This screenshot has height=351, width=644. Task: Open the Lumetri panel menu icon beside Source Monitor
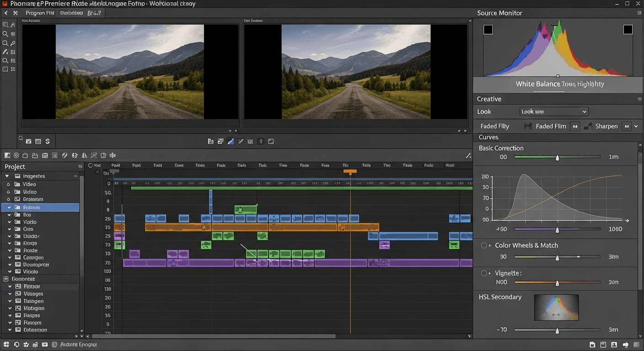pos(639,13)
